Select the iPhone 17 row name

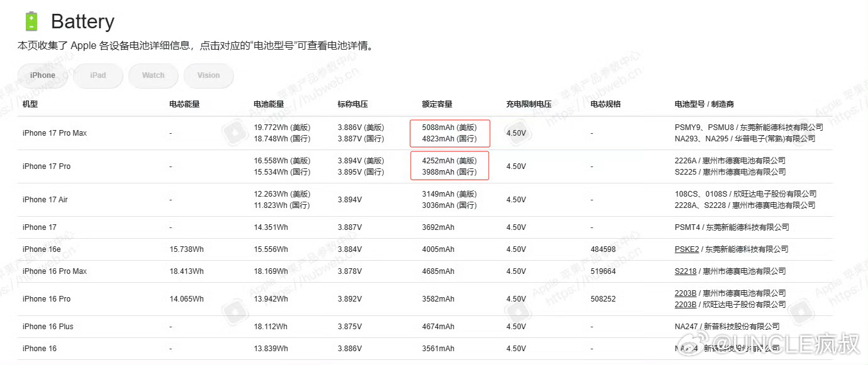39,227
